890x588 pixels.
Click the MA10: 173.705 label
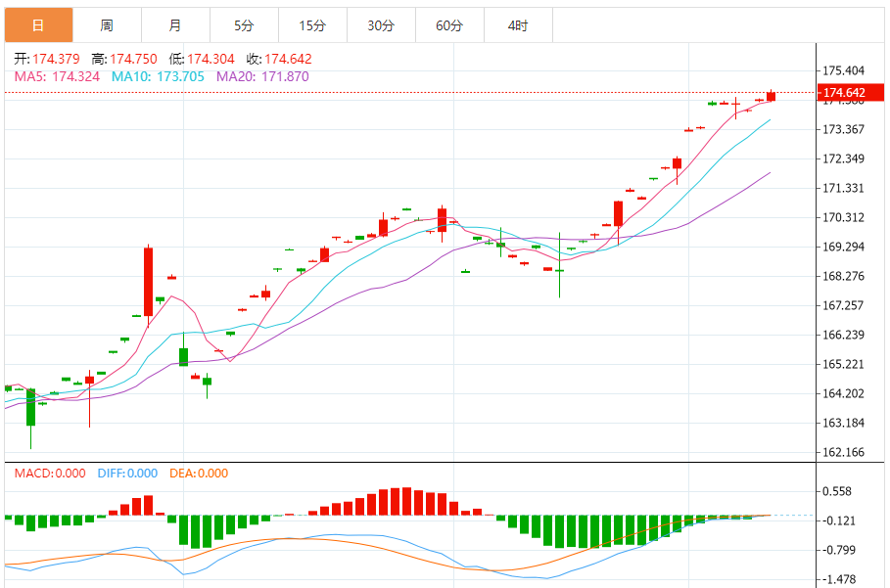point(158,76)
